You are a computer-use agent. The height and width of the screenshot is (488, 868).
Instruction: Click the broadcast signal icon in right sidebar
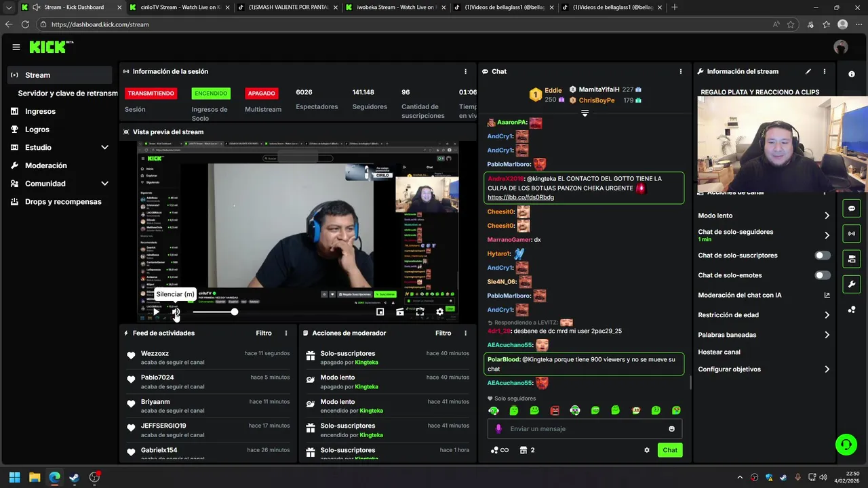point(852,233)
